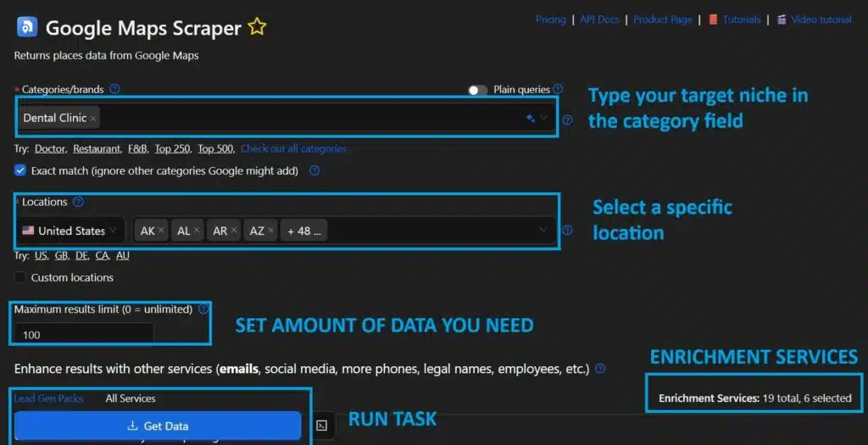Try the F&B category suggestion
The height and width of the screenshot is (445, 868).
tap(137, 149)
